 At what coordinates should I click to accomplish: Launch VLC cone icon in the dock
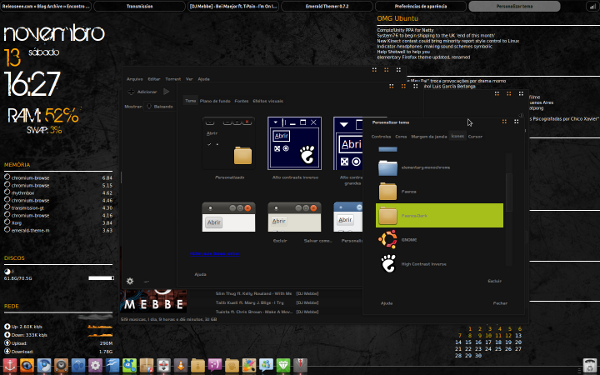[181, 365]
